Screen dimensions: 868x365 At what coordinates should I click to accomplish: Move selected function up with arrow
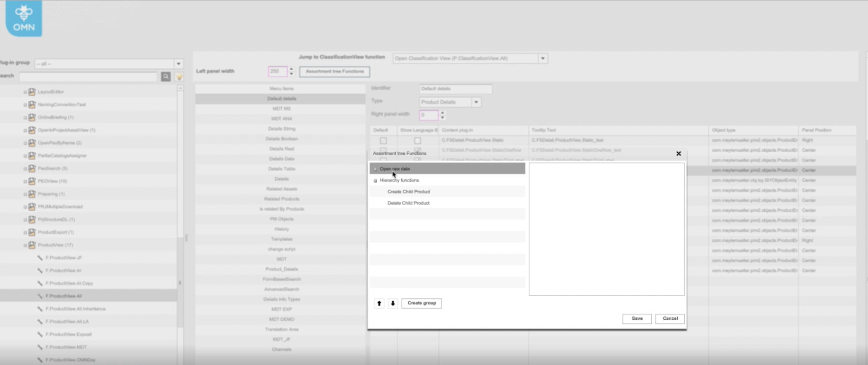(x=379, y=303)
